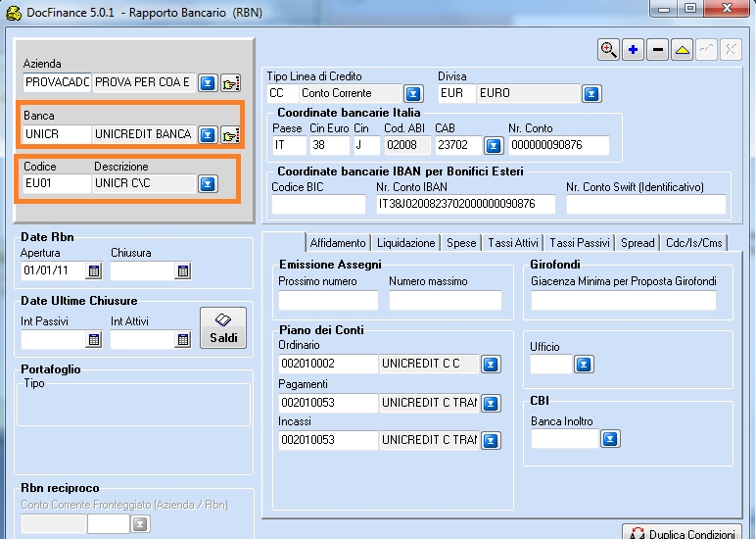The width and height of the screenshot is (756, 539).
Task: Switch to the Tassi Passivi tab
Action: [580, 243]
